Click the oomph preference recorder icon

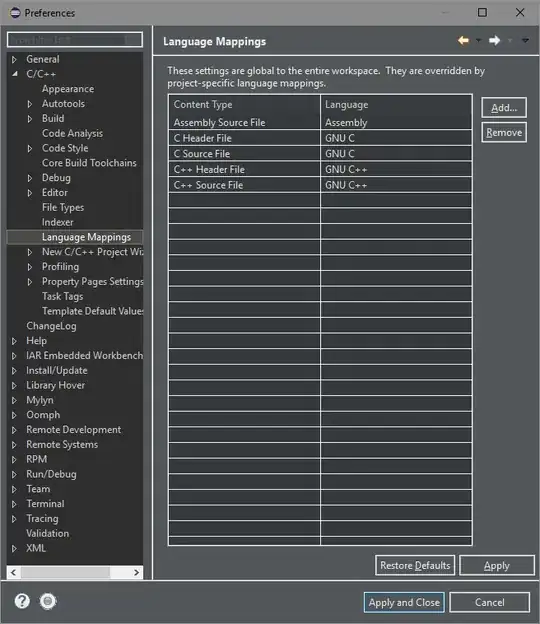(48, 601)
